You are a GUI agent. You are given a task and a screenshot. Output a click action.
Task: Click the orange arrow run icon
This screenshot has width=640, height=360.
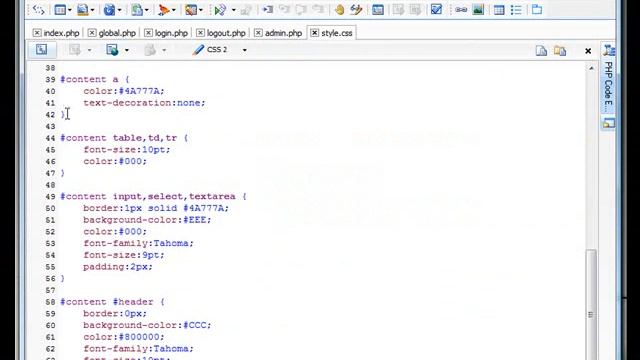pos(164,9)
